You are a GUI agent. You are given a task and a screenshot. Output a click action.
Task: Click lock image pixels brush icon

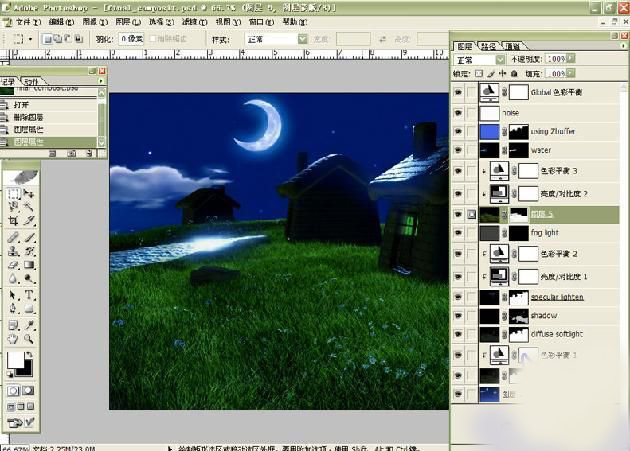(x=491, y=74)
